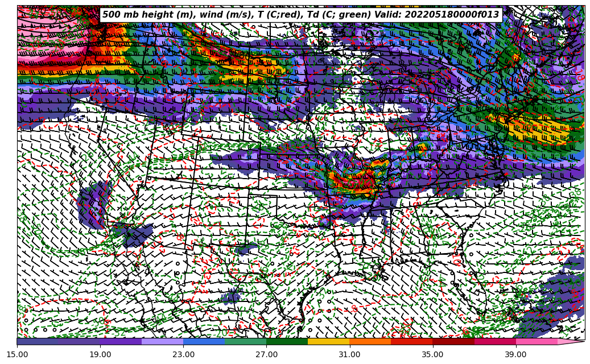Select the dark green colorbar segment after 27.00

[x=287, y=341]
